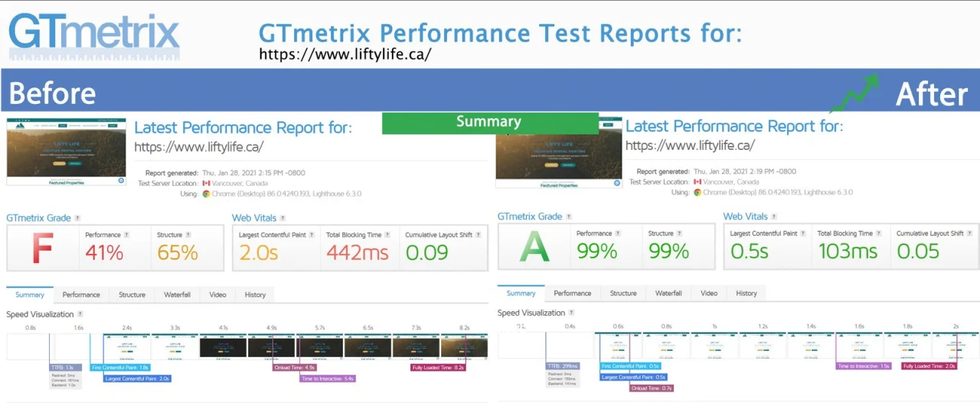Open Cumulative Layout Shift help icon in Before report

(479, 235)
